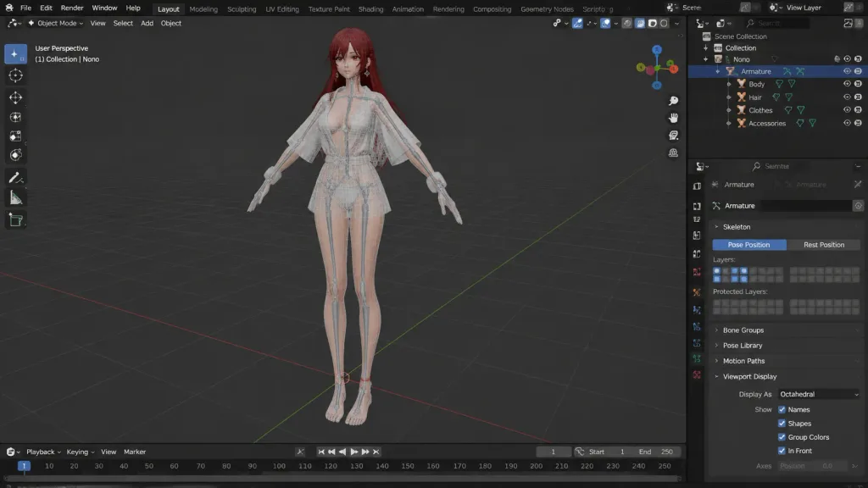Uncheck the Shapes checkbox
868x488 pixels.
pos(782,424)
